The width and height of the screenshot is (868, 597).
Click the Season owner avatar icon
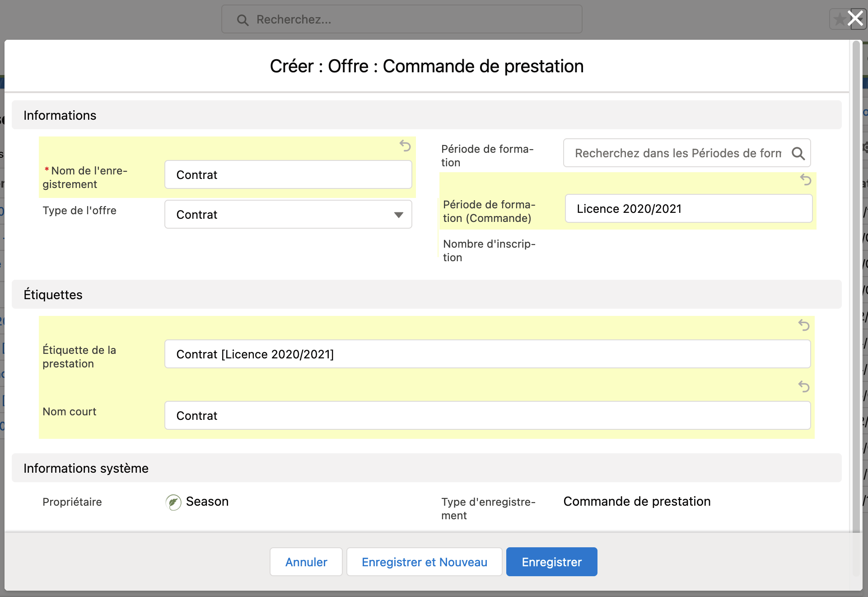[173, 502]
